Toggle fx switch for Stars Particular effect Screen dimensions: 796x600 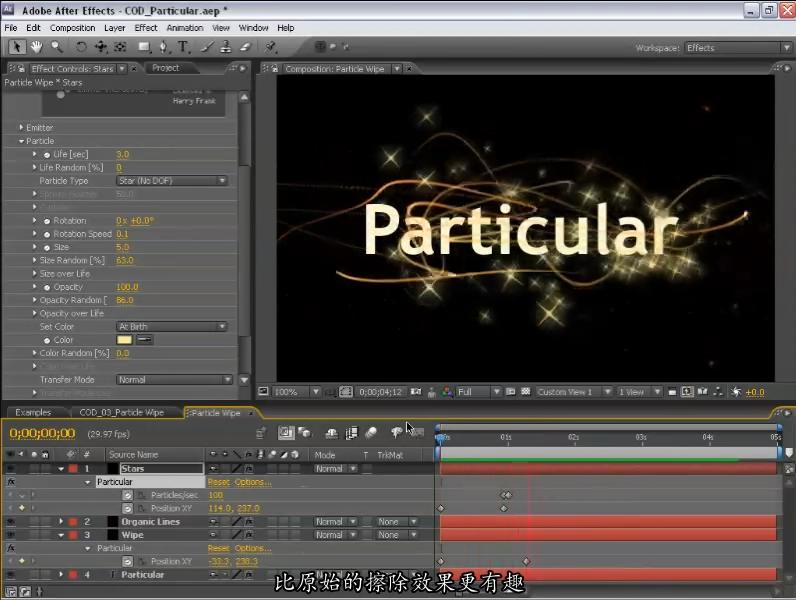[11, 482]
